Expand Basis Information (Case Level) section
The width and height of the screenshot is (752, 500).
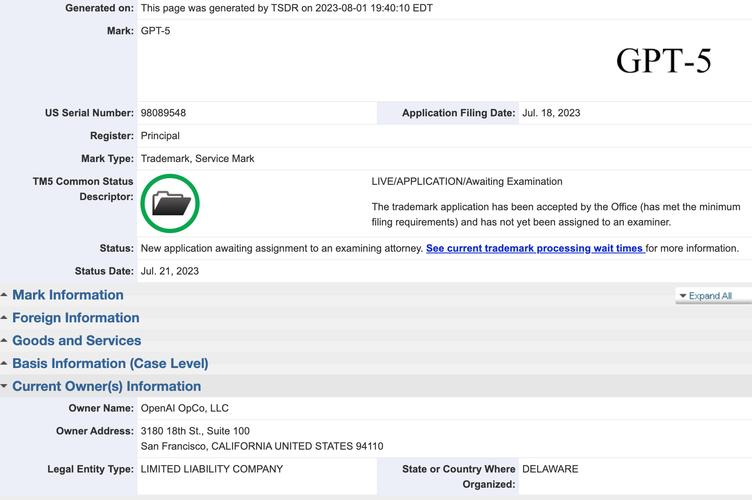110,363
